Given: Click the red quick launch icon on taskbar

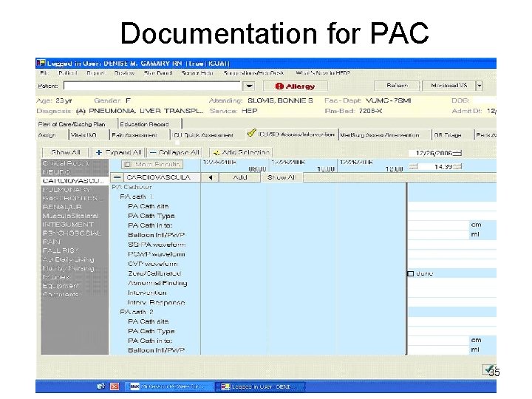Looking at the screenshot, I should 115,386.
